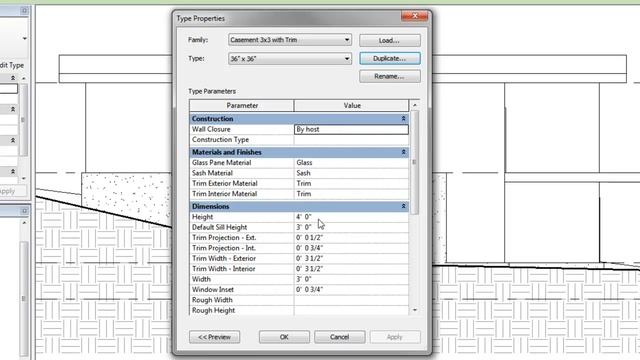Image resolution: width=640 pixels, height=360 pixels.
Task: Select the Glass Pane Material value
Action: (x=351, y=162)
